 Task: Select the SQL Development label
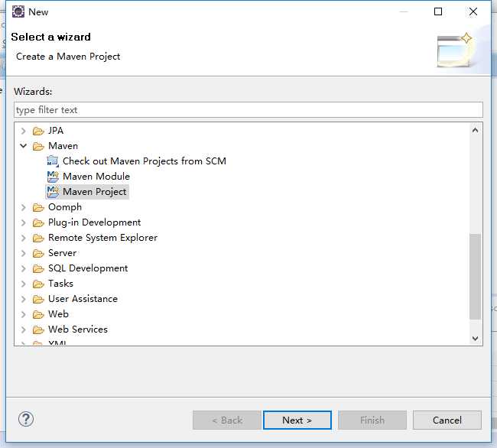tap(88, 268)
